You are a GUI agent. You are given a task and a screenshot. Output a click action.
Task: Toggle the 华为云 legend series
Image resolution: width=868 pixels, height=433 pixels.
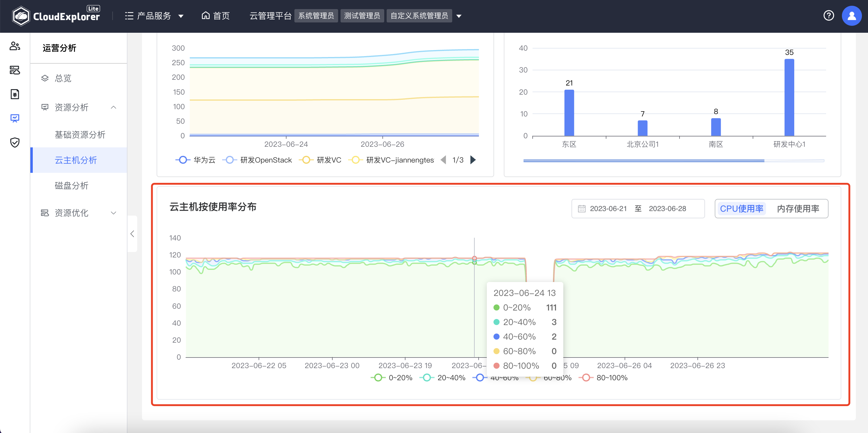[x=196, y=160]
